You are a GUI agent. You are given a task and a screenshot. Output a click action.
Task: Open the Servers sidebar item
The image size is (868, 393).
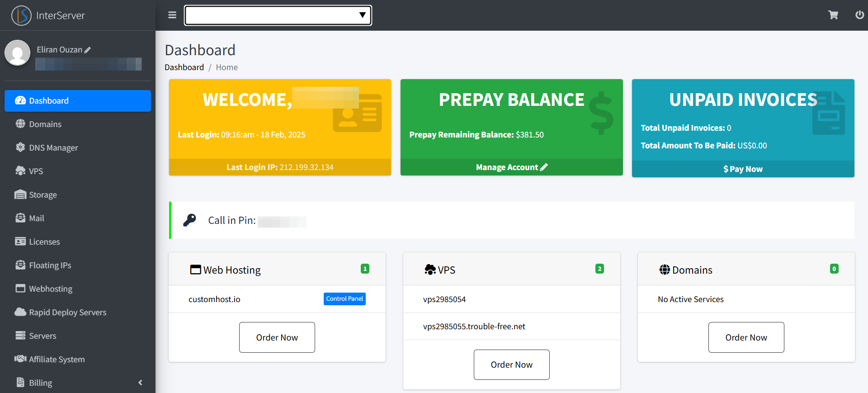[78, 336]
